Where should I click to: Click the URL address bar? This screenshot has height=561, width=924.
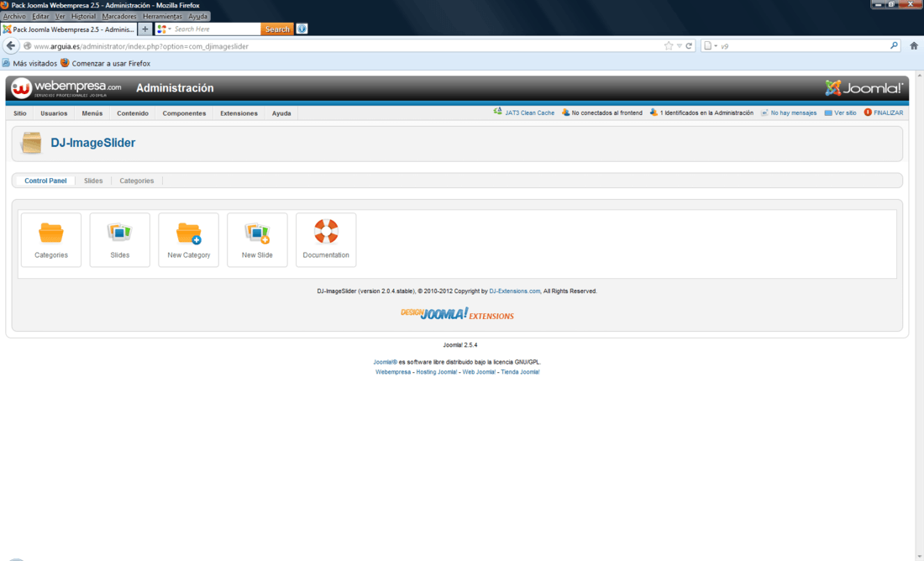[346, 46]
